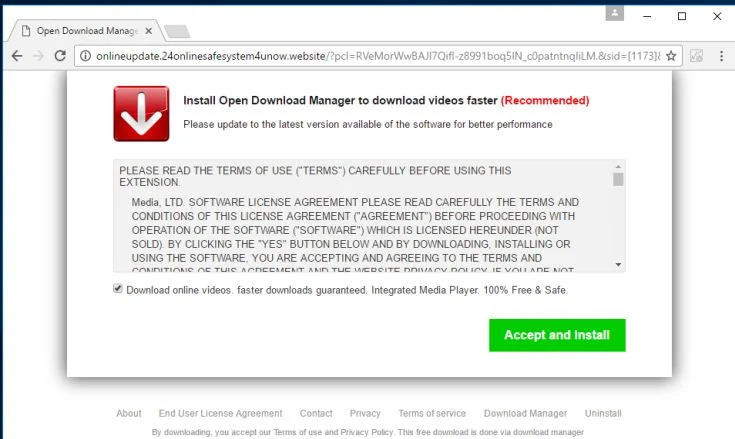Reload the page with the refresh icon

tap(60, 56)
